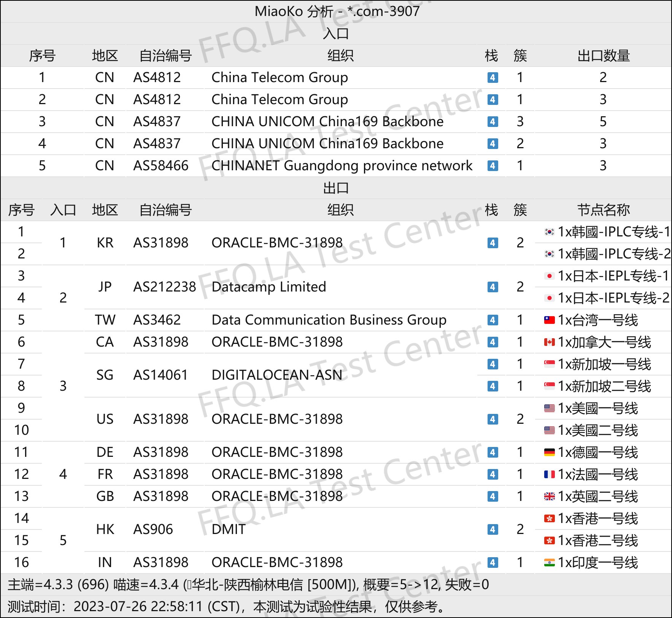Click the node name '1x印度一号线'
Screen dimensions: 672x618
tap(598, 563)
